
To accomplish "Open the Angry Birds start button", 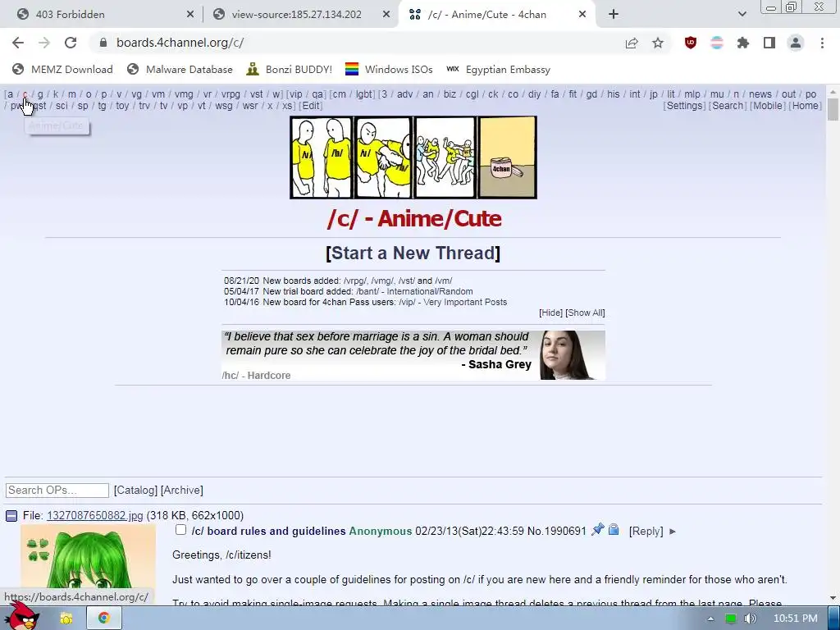I will (22, 616).
